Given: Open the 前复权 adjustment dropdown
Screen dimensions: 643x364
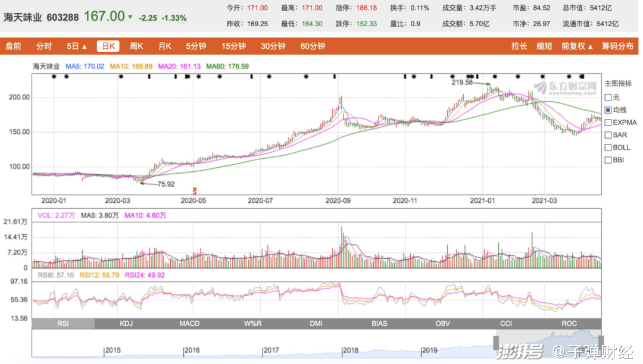Looking at the screenshot, I should 577,46.
